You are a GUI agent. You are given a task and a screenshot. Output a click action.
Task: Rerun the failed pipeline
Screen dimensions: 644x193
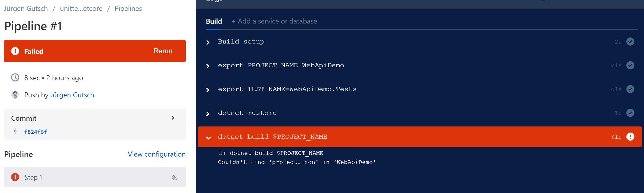pyautogui.click(x=163, y=51)
